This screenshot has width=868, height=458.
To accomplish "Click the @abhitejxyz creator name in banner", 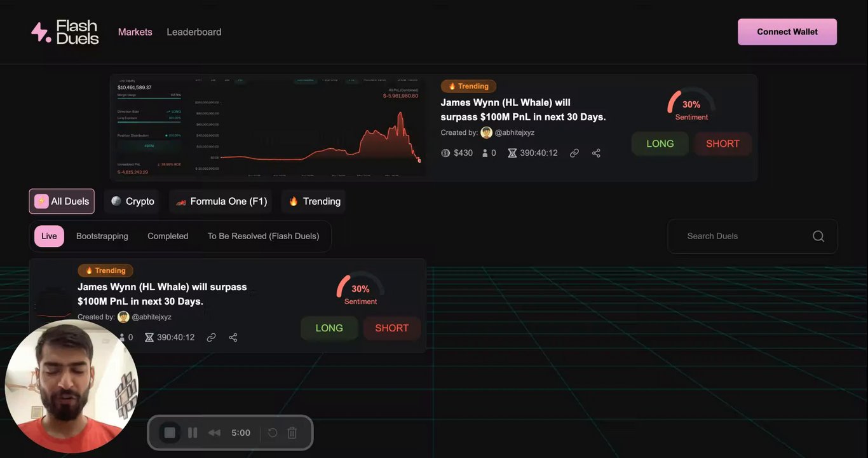I will pyautogui.click(x=515, y=132).
